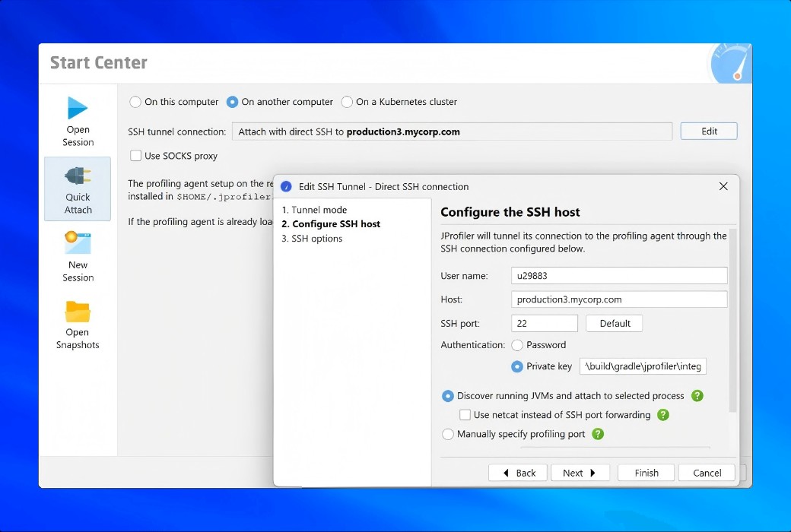The height and width of the screenshot is (532, 791).
Task: Click the Next button
Action: [580, 473]
